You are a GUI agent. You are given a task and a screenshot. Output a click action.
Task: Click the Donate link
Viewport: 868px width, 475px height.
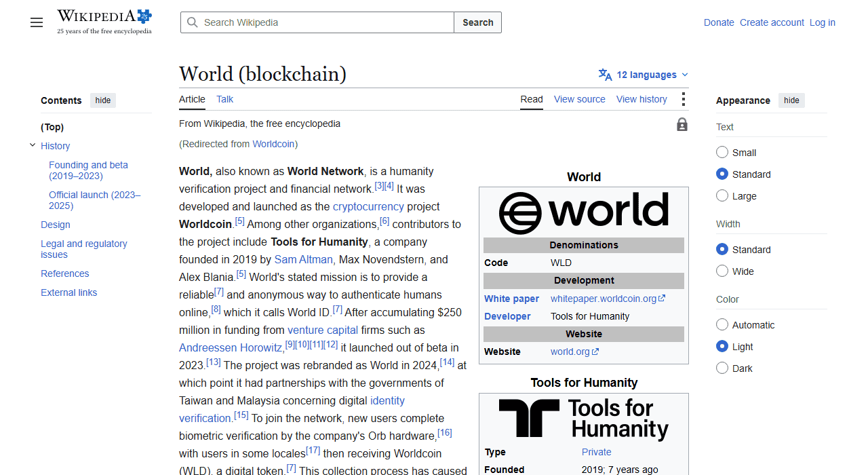point(719,22)
